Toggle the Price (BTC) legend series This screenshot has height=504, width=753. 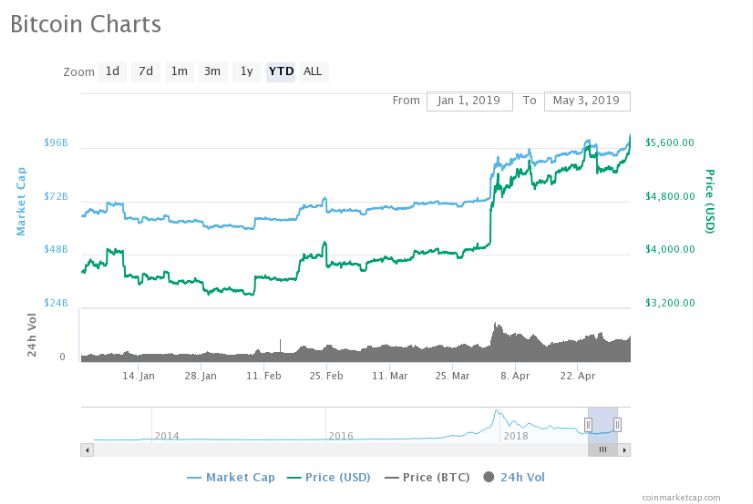pyautogui.click(x=427, y=477)
